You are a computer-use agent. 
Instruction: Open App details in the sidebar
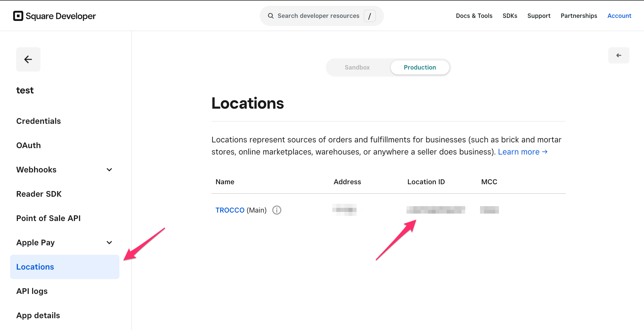click(38, 315)
